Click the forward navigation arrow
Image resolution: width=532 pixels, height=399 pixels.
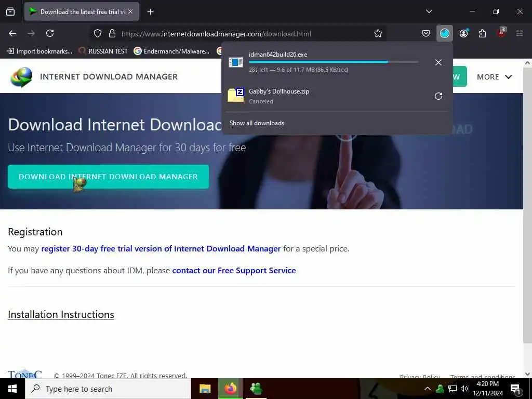(x=31, y=33)
